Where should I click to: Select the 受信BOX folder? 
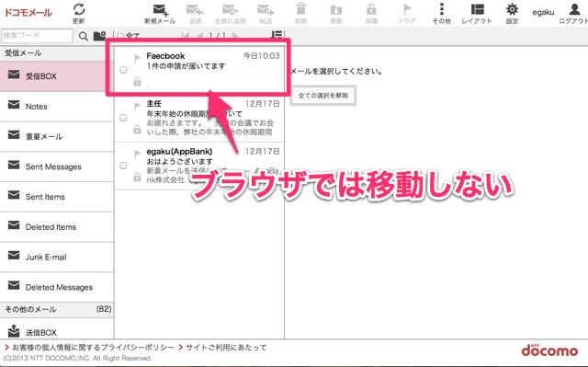tap(57, 76)
